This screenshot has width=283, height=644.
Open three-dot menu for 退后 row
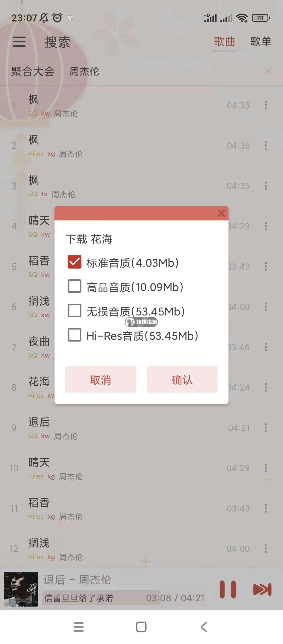[266, 428]
